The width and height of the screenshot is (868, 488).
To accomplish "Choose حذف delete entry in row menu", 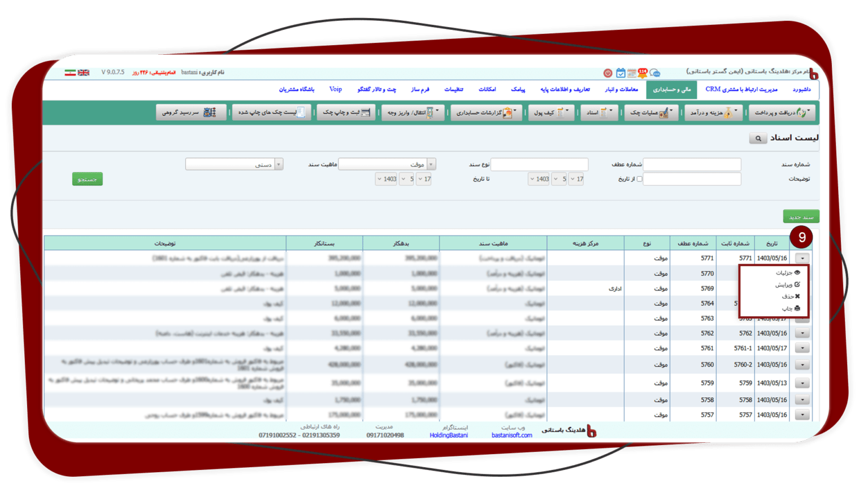I will click(x=790, y=297).
